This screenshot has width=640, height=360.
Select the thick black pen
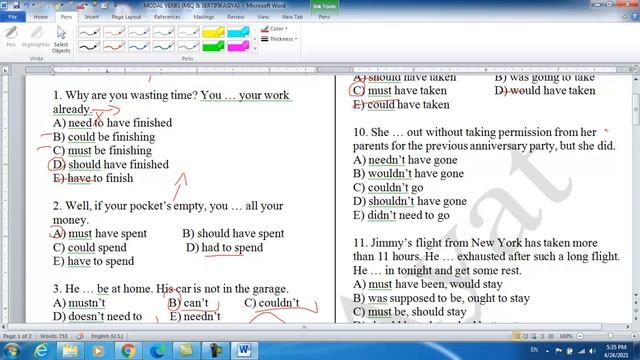pyautogui.click(x=89, y=46)
